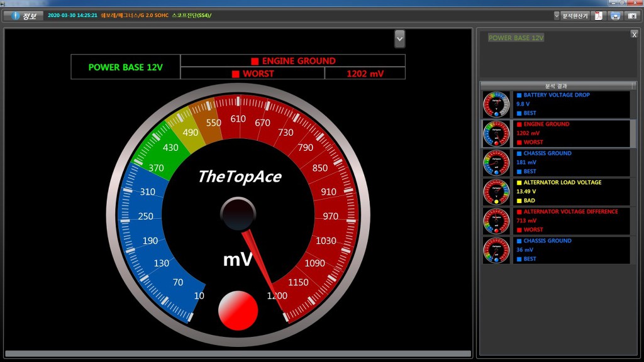The image size is (644, 362).
Task: Click the red status lamp below the gauge
Action: (238, 310)
